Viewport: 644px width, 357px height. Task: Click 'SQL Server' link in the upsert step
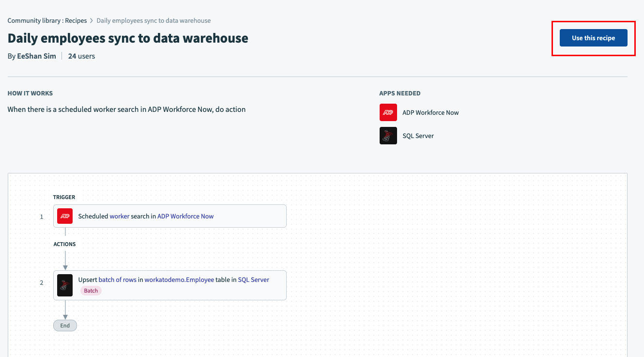point(253,279)
